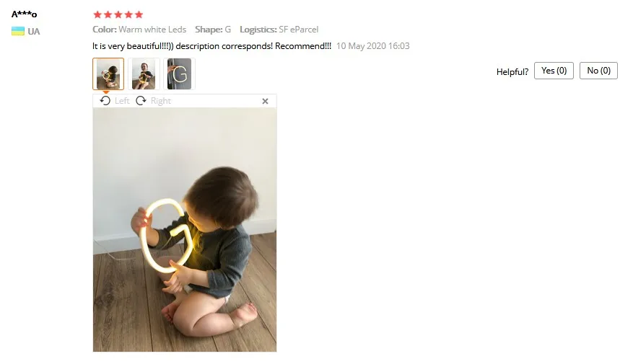The image size is (633, 364).
Task: Close the enlarged review photo viewer
Action: (265, 101)
